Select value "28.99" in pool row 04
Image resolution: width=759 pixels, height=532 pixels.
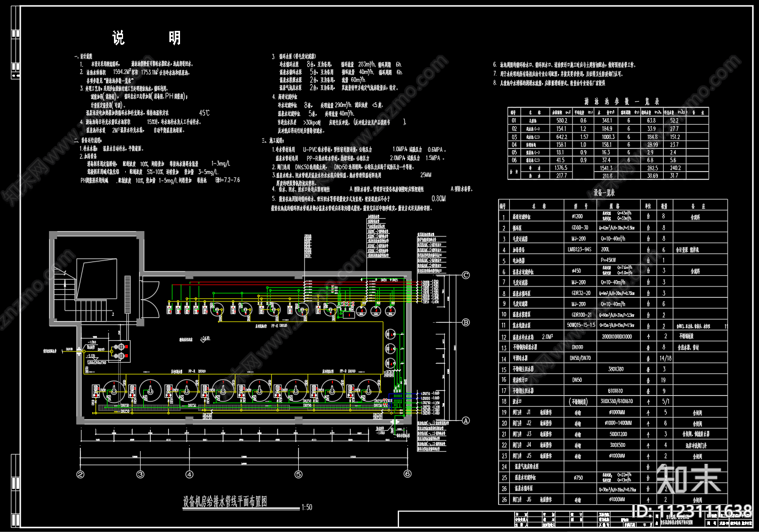[652, 145]
